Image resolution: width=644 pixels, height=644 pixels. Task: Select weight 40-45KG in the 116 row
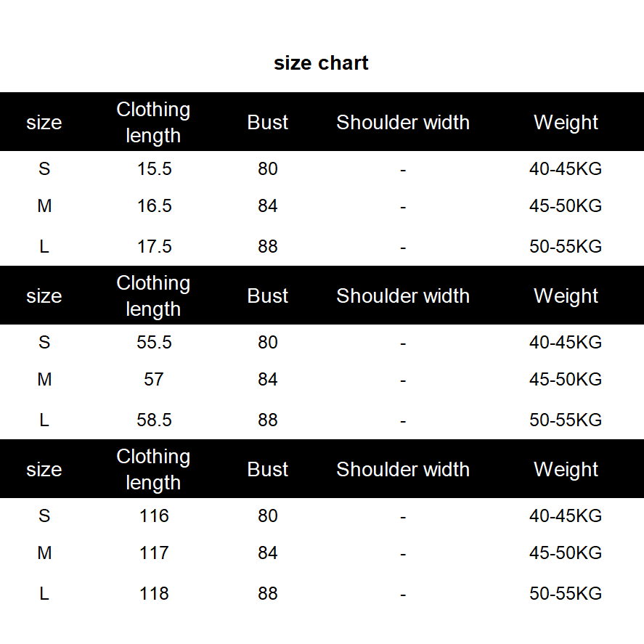click(x=566, y=516)
